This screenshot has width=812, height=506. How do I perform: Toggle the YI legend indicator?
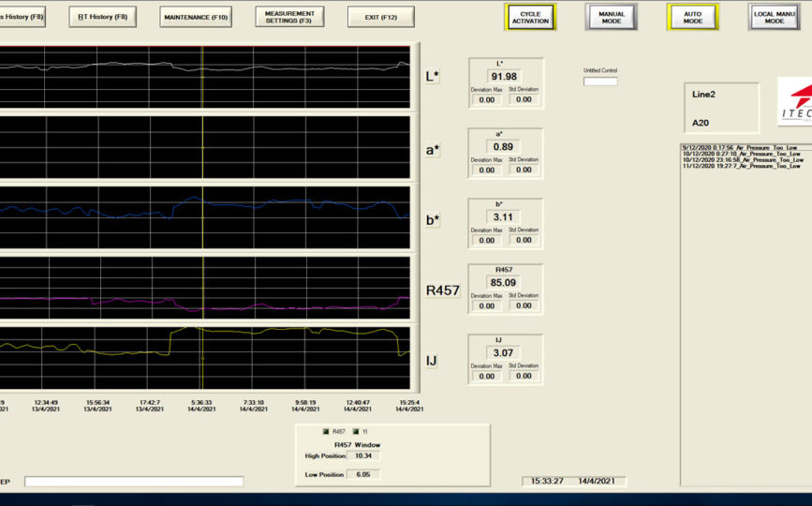coord(356,431)
